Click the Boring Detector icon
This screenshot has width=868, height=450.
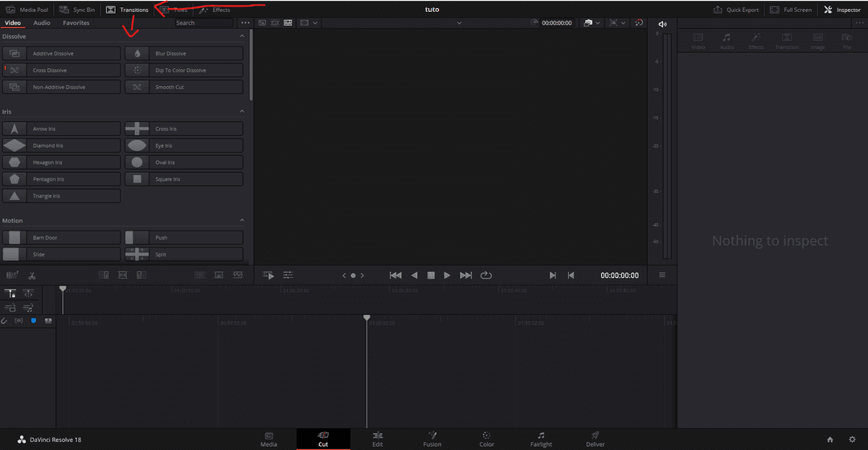point(11,275)
